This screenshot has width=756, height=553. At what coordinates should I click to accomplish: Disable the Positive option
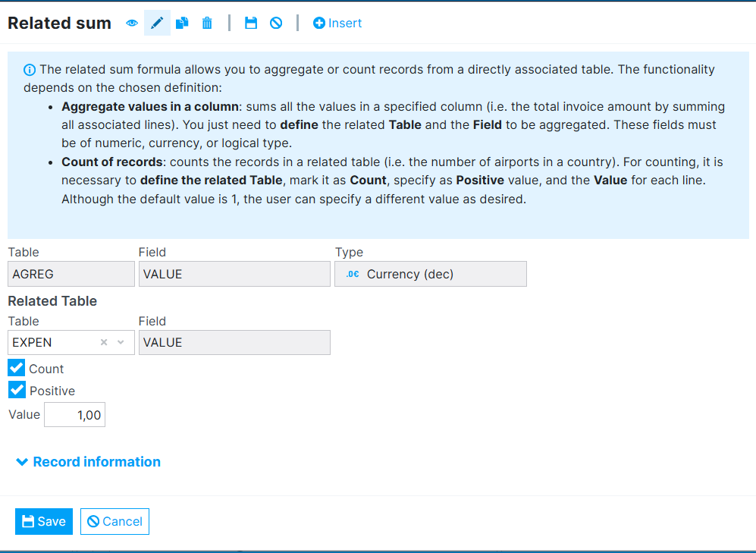point(16,390)
